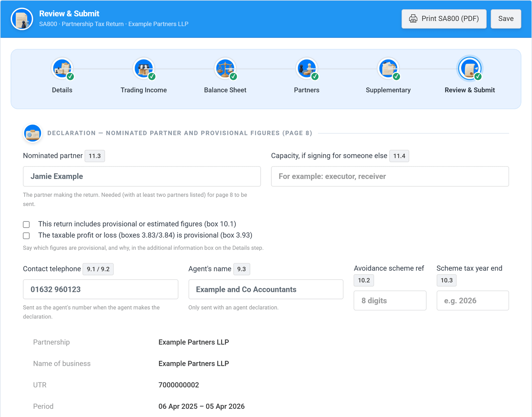Click the 10.2 box badge
This screenshot has width=532, height=417.
pos(364,280)
